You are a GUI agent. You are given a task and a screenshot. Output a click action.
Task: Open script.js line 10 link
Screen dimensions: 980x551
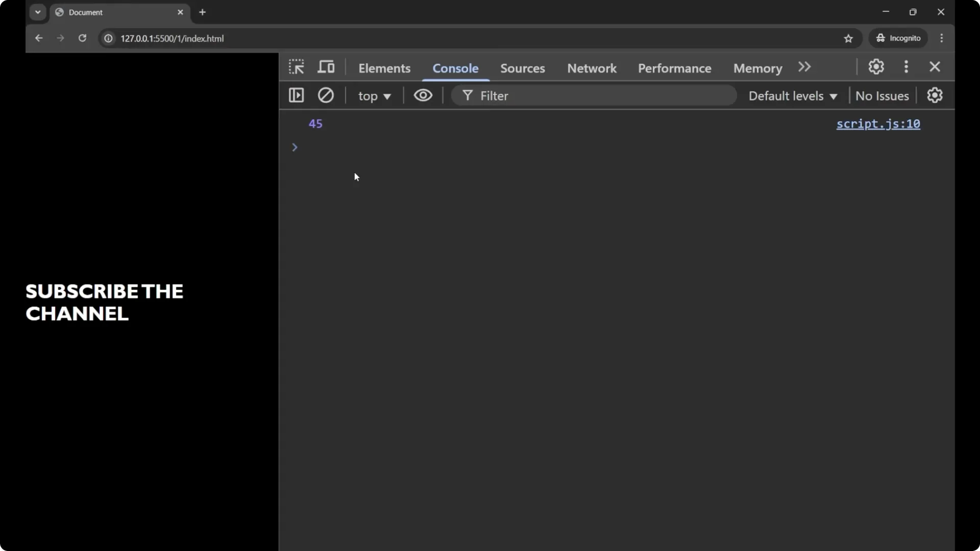click(x=878, y=124)
